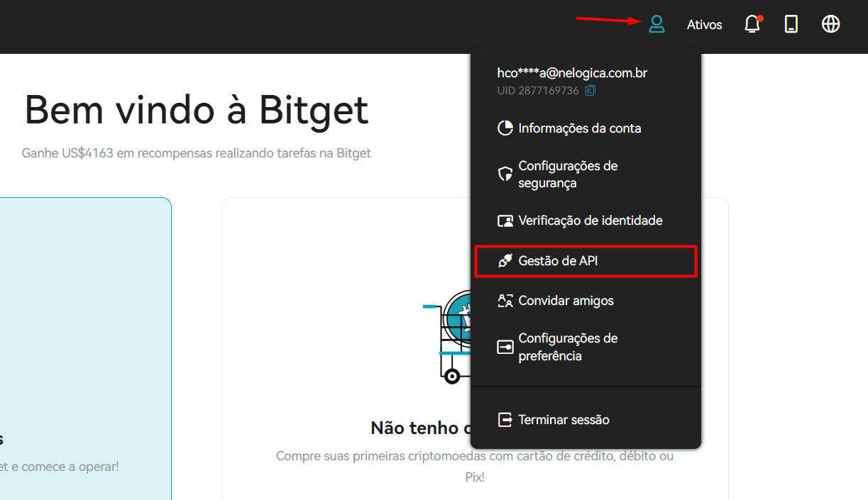Click the Ganhe US$4163 em recompensas text
This screenshot has width=868, height=500.
pyautogui.click(x=197, y=153)
